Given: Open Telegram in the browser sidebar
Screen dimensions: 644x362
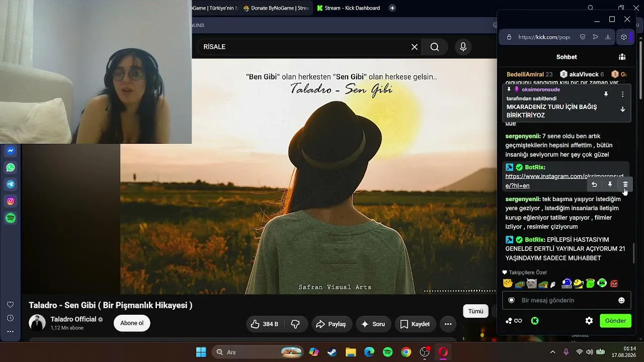Looking at the screenshot, I should coord(11,185).
